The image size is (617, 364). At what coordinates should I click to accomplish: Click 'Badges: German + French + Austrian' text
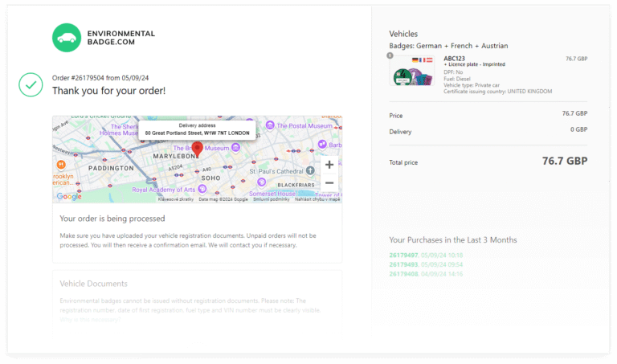pos(448,46)
